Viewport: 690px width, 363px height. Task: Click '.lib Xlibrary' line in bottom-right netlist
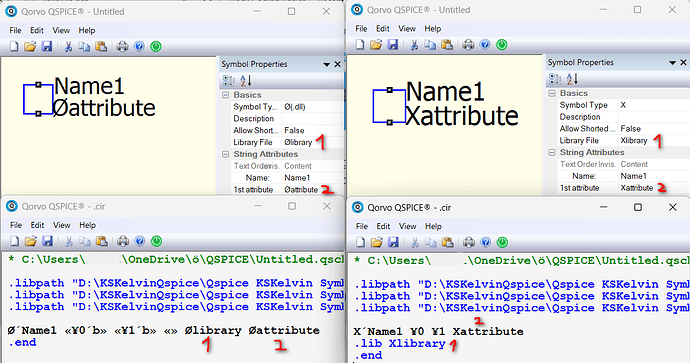tap(400, 344)
